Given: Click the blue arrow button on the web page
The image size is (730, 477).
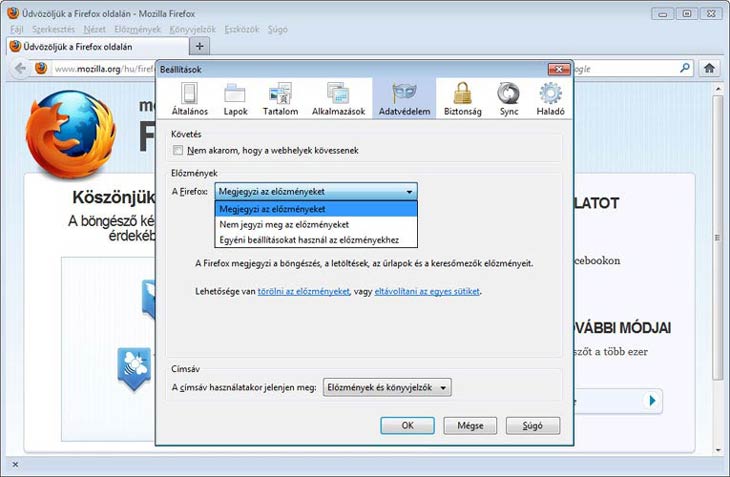Looking at the screenshot, I should click(652, 400).
